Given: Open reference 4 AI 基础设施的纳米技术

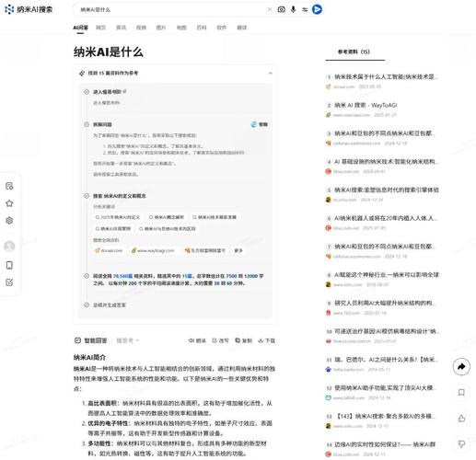Looking at the screenshot, I should point(386,162).
